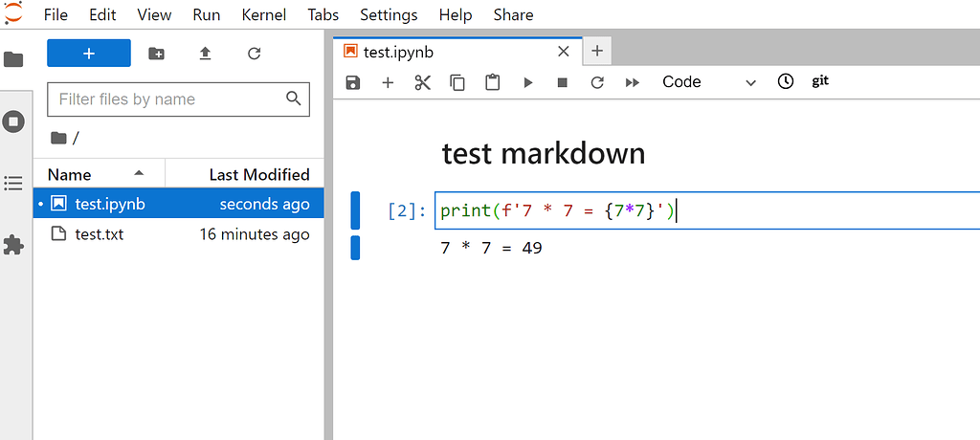Expand the cell type Code dropdown

pyautogui.click(x=708, y=82)
